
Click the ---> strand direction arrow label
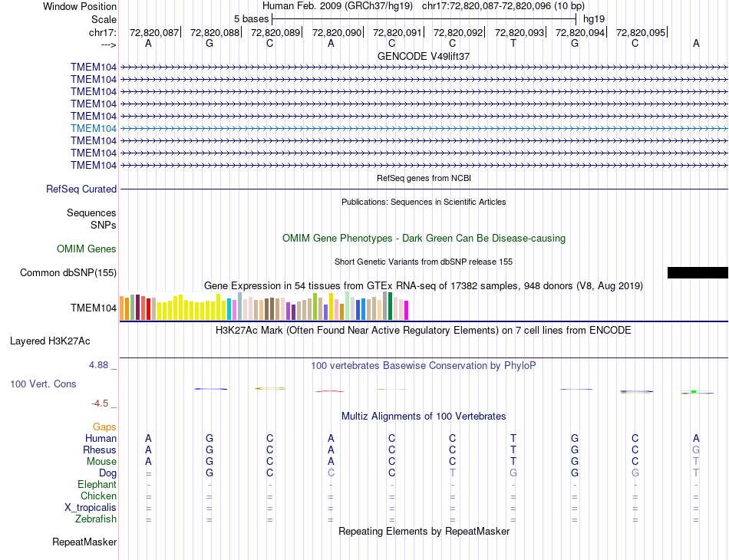tap(108, 44)
